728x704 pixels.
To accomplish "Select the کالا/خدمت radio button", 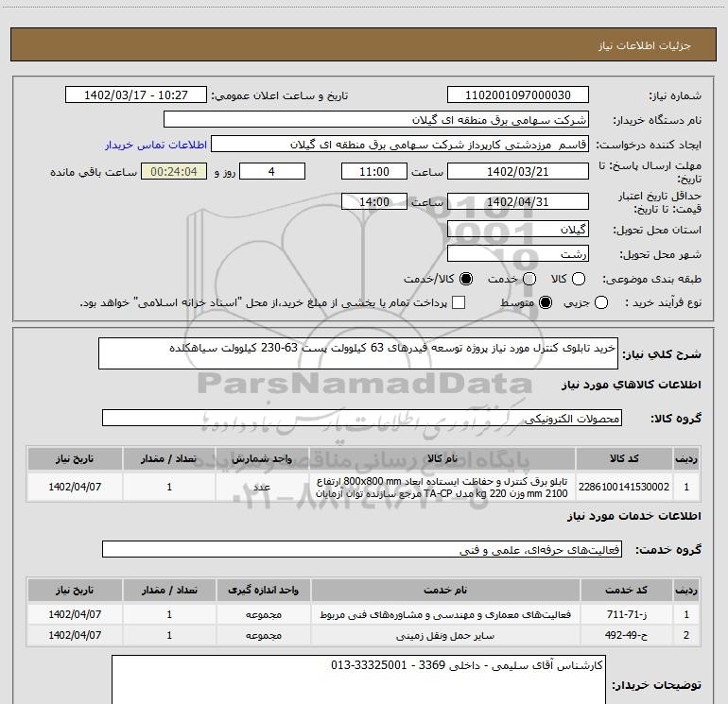I will (x=466, y=279).
